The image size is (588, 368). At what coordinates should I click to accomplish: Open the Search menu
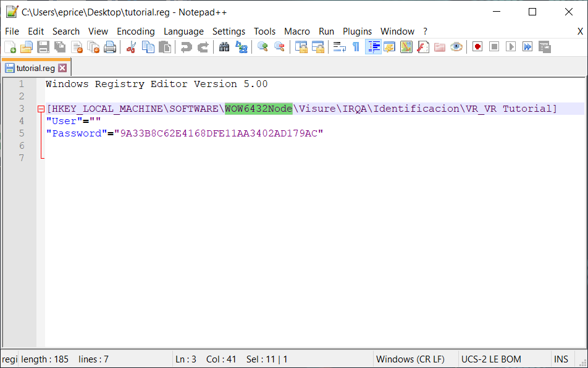(66, 31)
